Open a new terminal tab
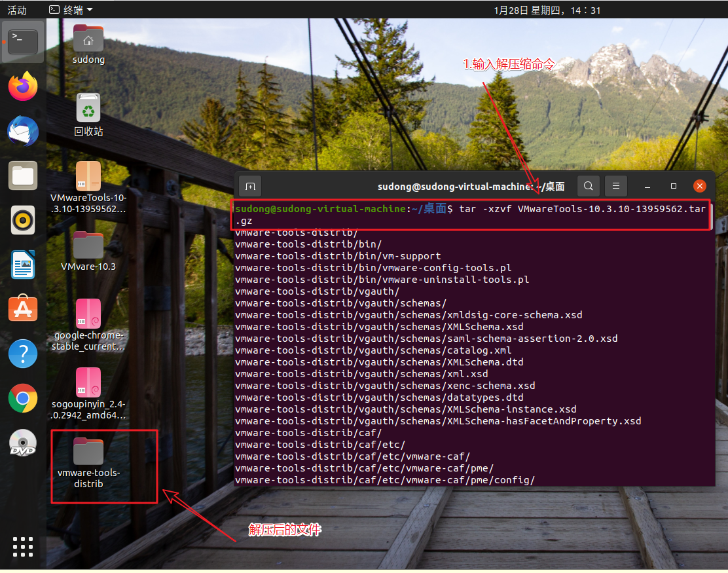728x573 pixels. point(249,186)
